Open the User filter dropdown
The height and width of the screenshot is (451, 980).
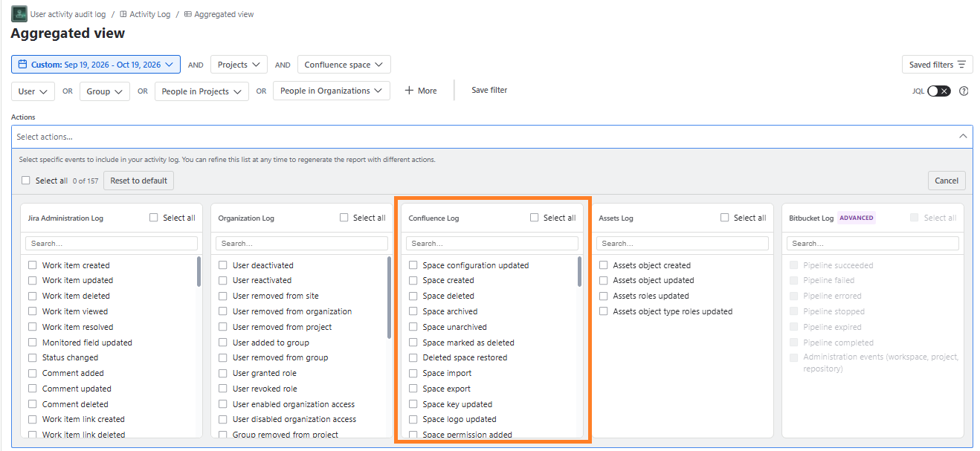33,91
